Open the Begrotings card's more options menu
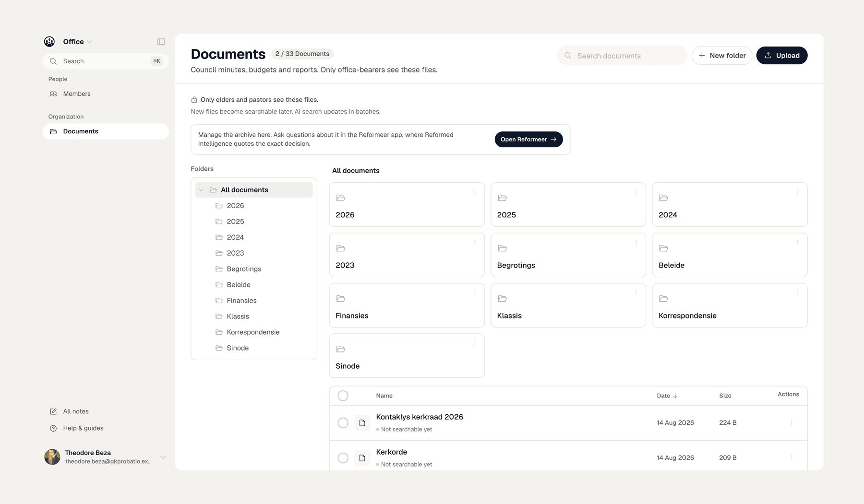Image resolution: width=864 pixels, height=504 pixels. click(636, 243)
